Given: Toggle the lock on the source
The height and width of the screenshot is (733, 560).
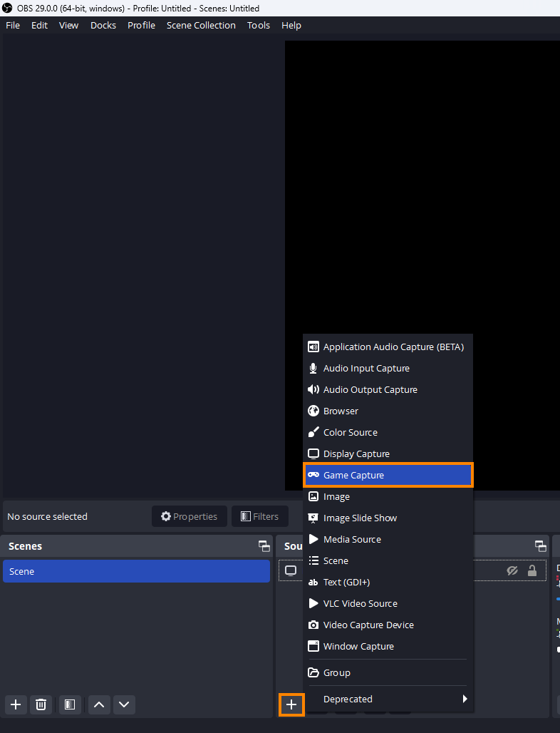Looking at the screenshot, I should click(532, 571).
